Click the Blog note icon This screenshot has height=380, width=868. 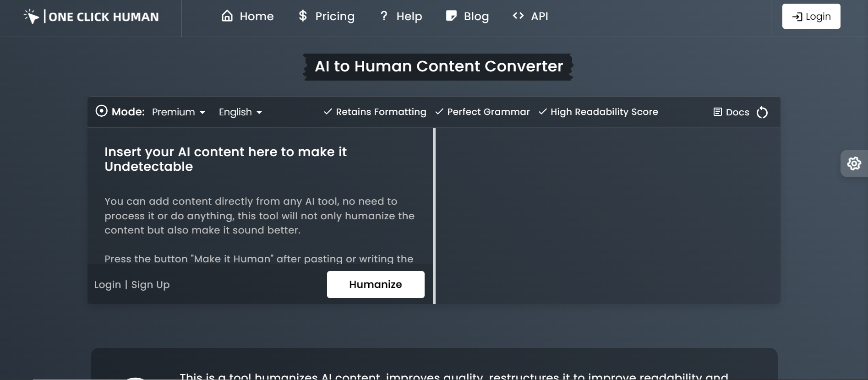451,16
